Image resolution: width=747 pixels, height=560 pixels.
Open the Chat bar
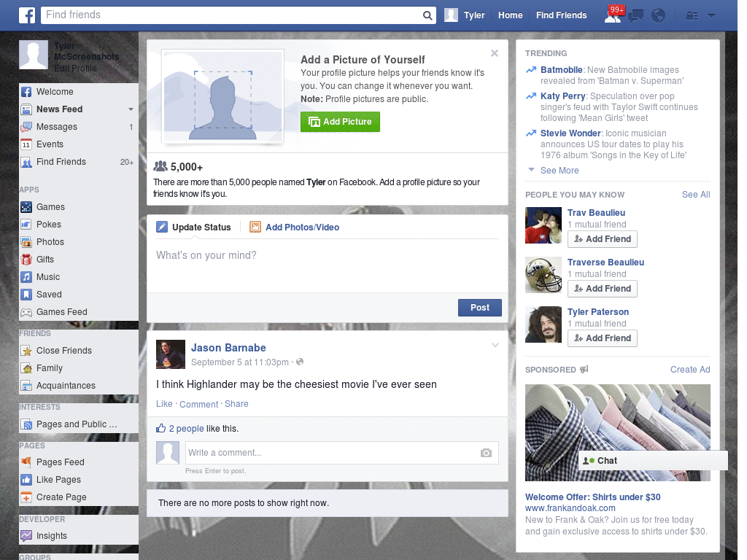click(653, 461)
